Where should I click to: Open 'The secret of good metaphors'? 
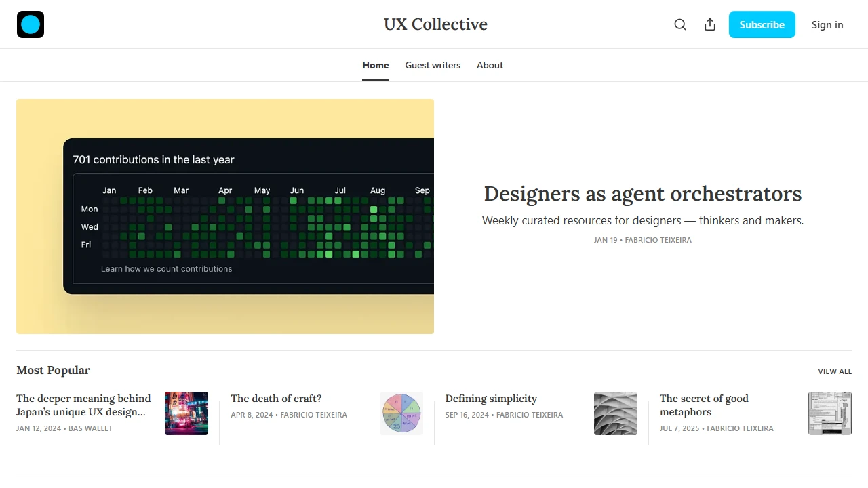(x=704, y=405)
